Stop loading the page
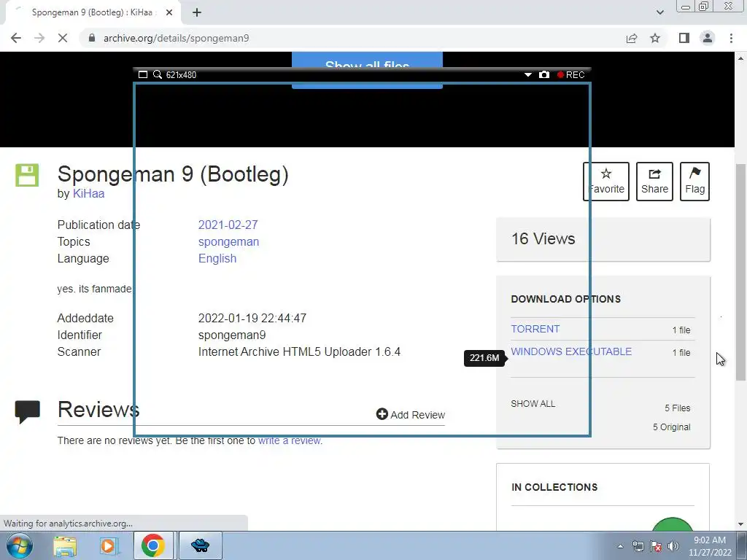747x560 pixels. coord(63,38)
